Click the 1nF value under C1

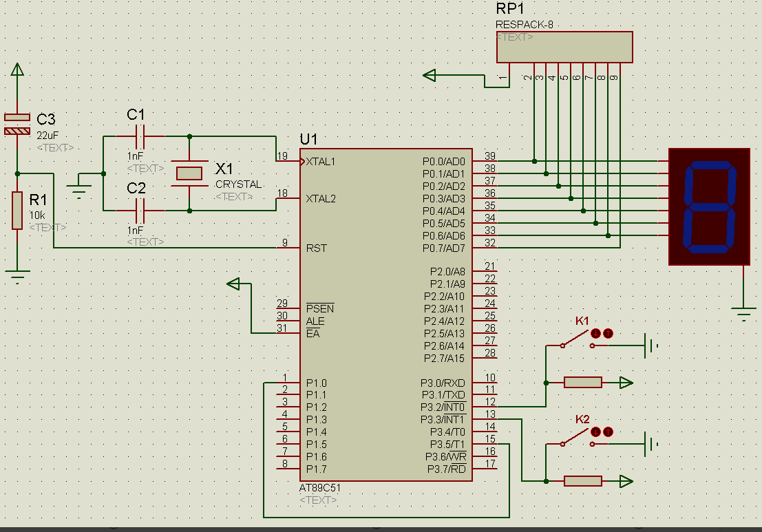click(135, 156)
